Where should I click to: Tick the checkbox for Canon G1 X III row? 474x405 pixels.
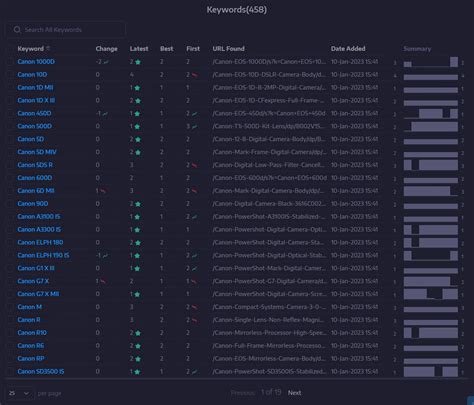(10, 268)
